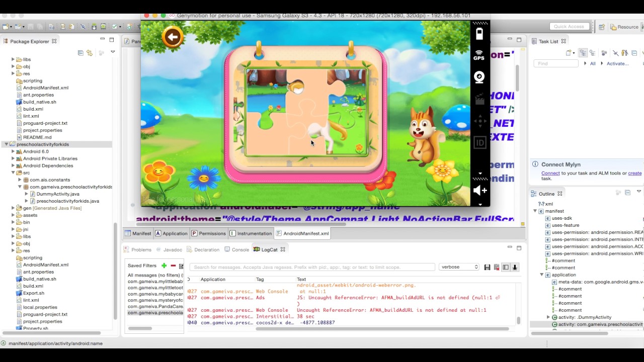The height and width of the screenshot is (362, 644).
Task: Open New wizard toolbar icon
Action: click(x=7, y=27)
